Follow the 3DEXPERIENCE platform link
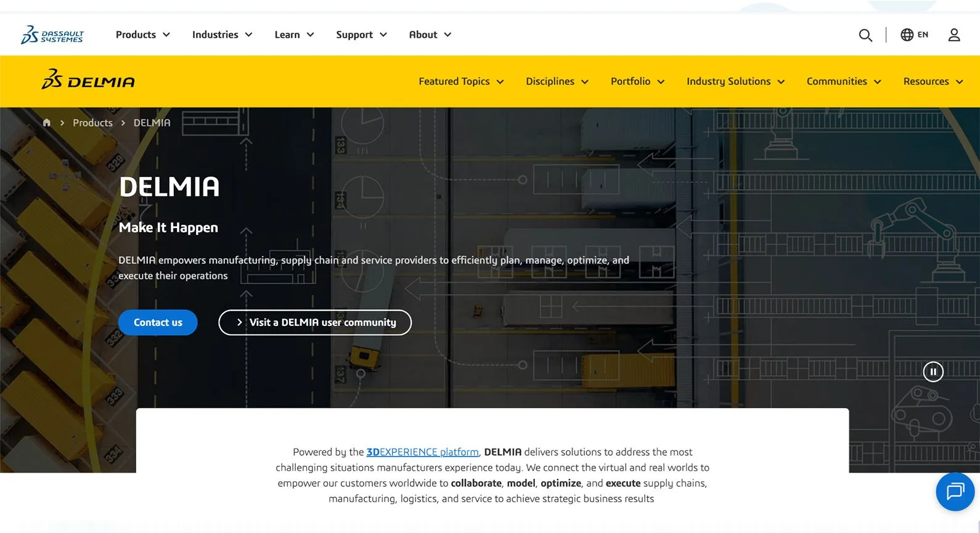The width and height of the screenshot is (980, 533). coord(422,452)
